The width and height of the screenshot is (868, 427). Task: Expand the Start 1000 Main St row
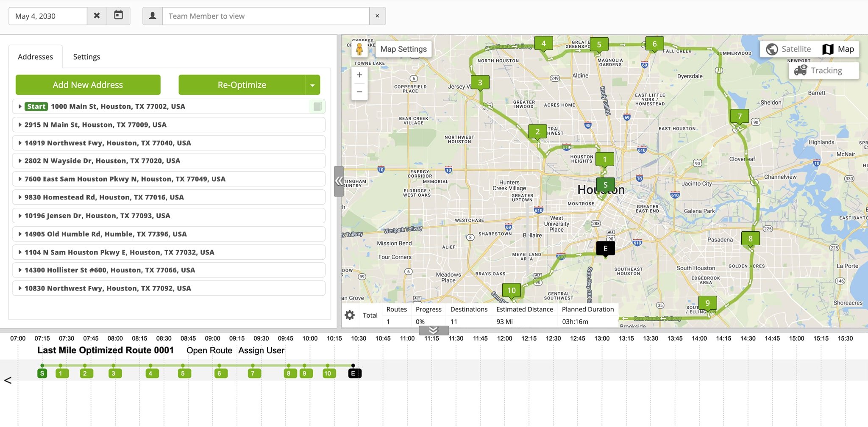click(x=20, y=106)
